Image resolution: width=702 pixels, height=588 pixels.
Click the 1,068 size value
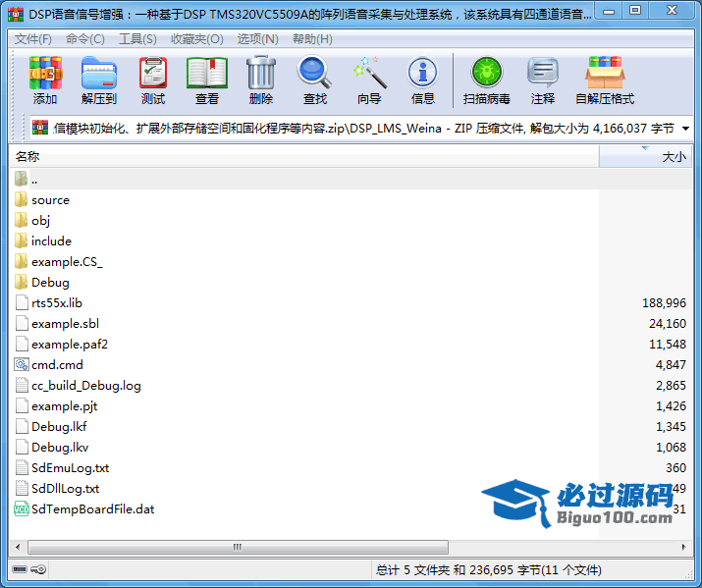(671, 447)
